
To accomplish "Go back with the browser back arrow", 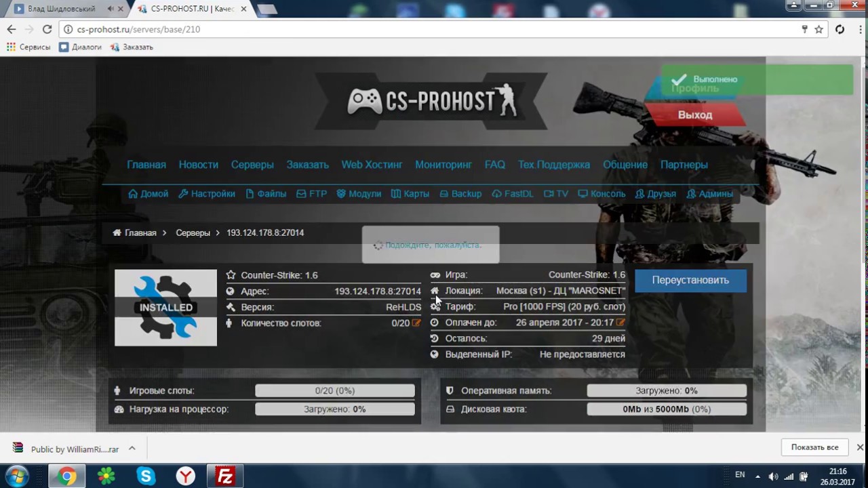I will point(12,29).
